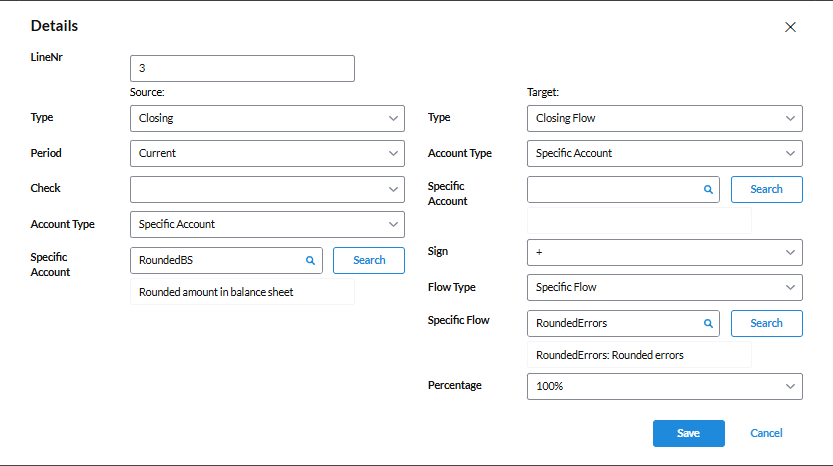Open source Type dropdown showing Closing
Image resolution: width=833 pixels, height=466 pixels.
point(267,118)
